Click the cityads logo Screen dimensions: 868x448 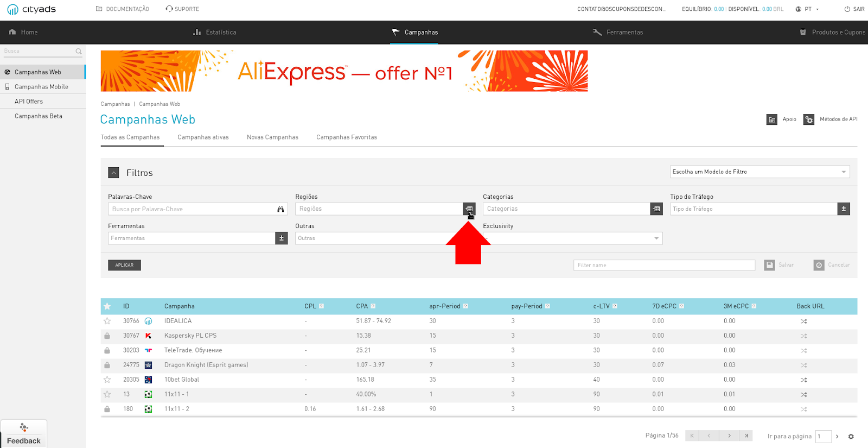click(31, 9)
